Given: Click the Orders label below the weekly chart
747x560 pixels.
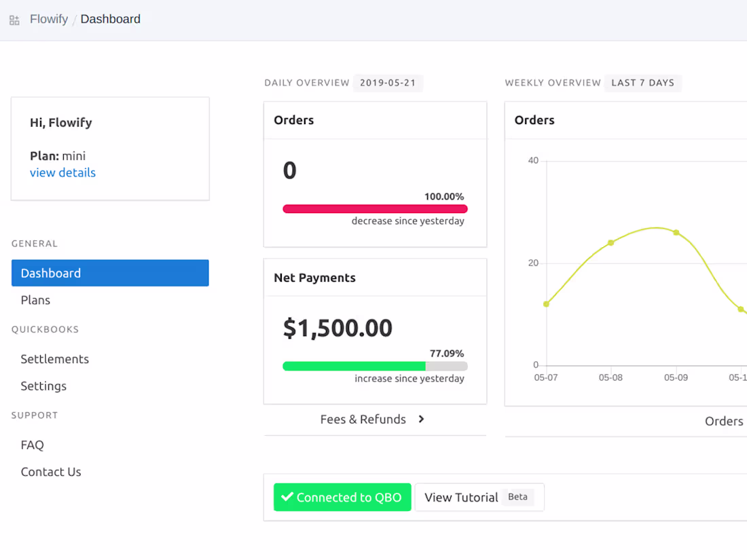Looking at the screenshot, I should pos(724,421).
